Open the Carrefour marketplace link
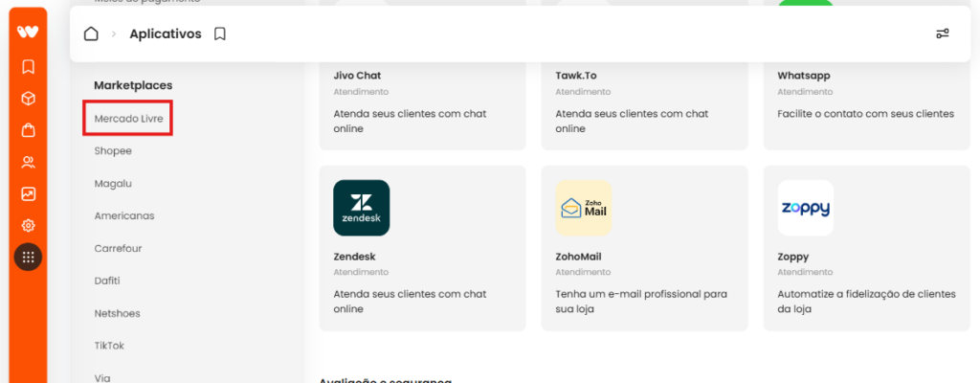 pyautogui.click(x=118, y=248)
